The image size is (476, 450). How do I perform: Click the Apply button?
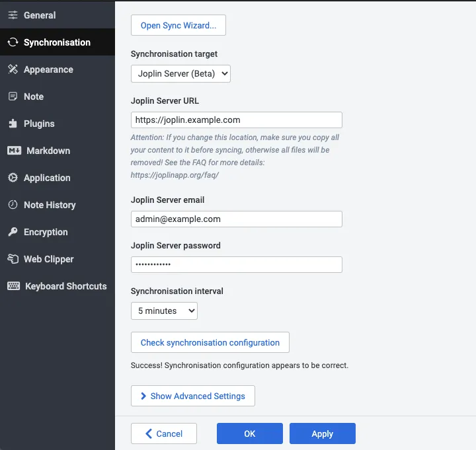pos(323,433)
